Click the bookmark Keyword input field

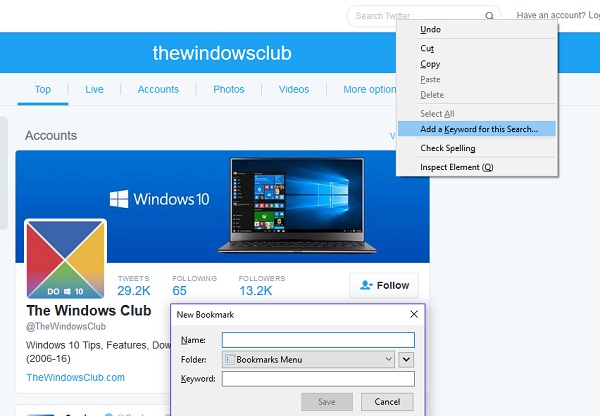click(x=318, y=378)
